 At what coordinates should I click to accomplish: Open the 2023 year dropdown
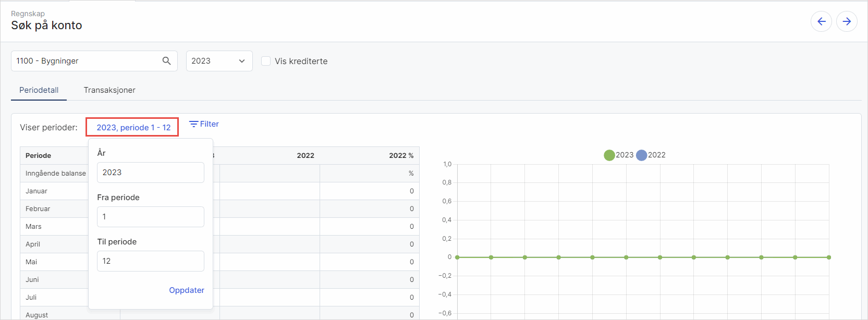[x=219, y=61]
